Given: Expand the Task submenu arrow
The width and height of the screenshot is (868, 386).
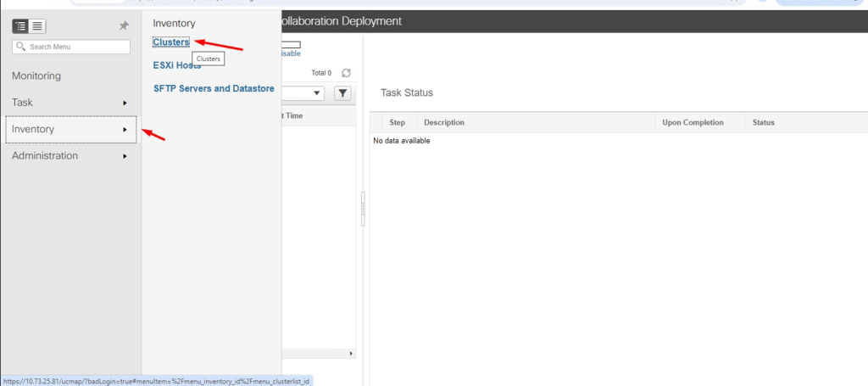Looking at the screenshot, I should tap(125, 103).
